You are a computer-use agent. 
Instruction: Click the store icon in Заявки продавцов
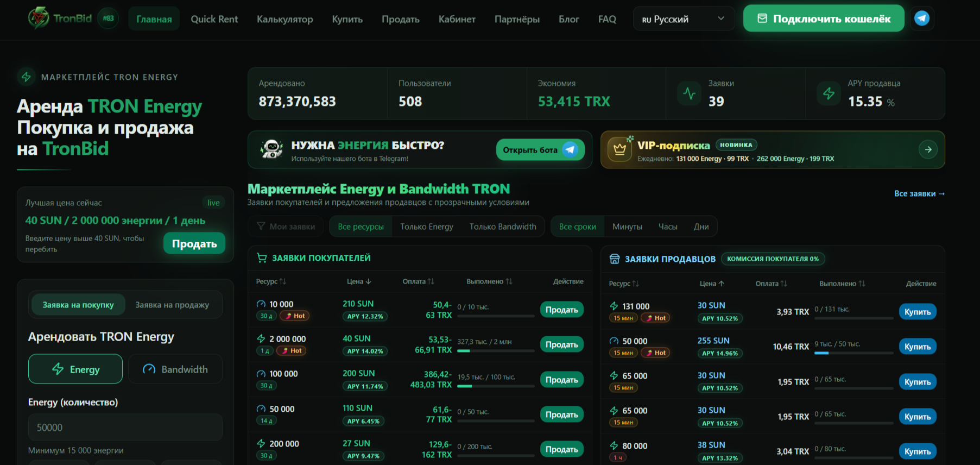[615, 259]
